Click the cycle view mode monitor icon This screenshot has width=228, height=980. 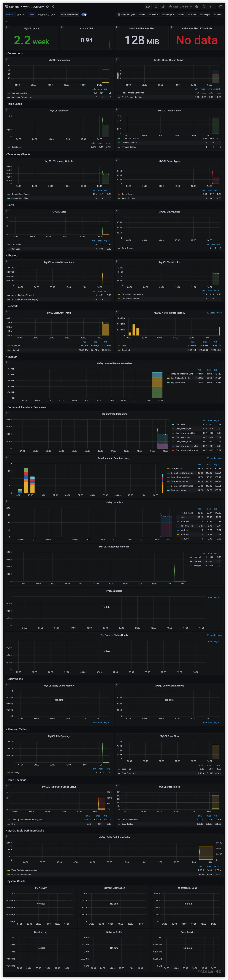[x=220, y=6]
